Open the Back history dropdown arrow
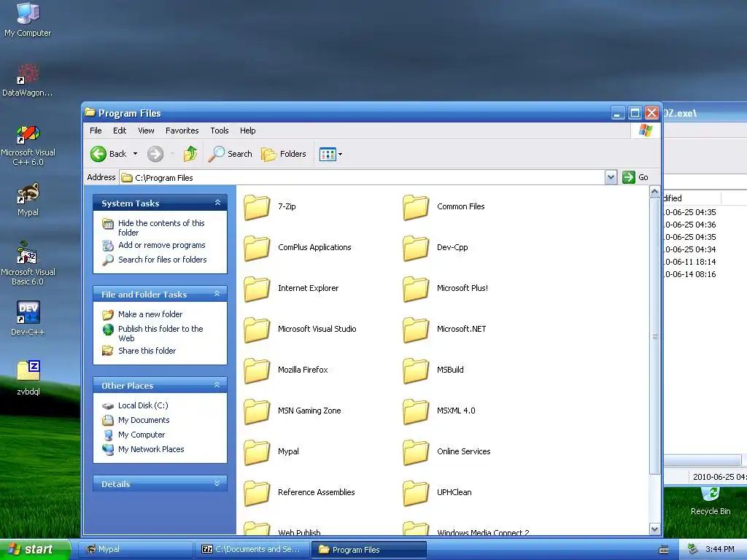 (135, 154)
